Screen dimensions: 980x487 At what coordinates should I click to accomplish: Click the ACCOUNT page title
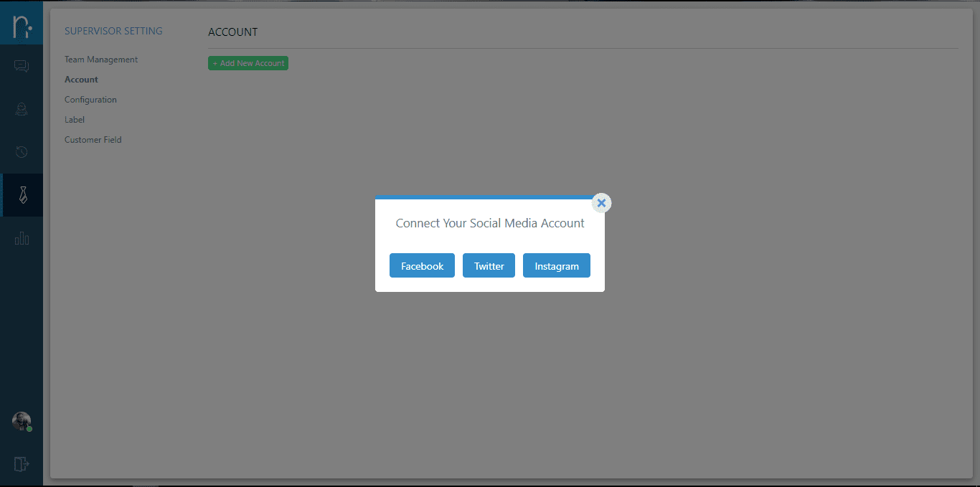[232, 32]
